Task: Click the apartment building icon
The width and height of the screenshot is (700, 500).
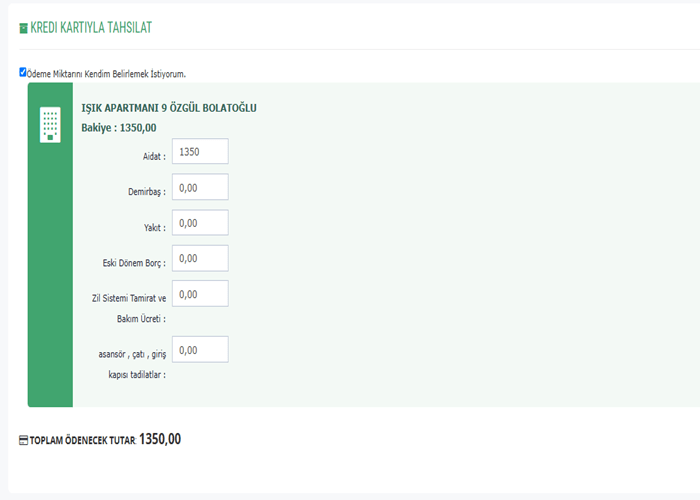Action: pyautogui.click(x=50, y=125)
